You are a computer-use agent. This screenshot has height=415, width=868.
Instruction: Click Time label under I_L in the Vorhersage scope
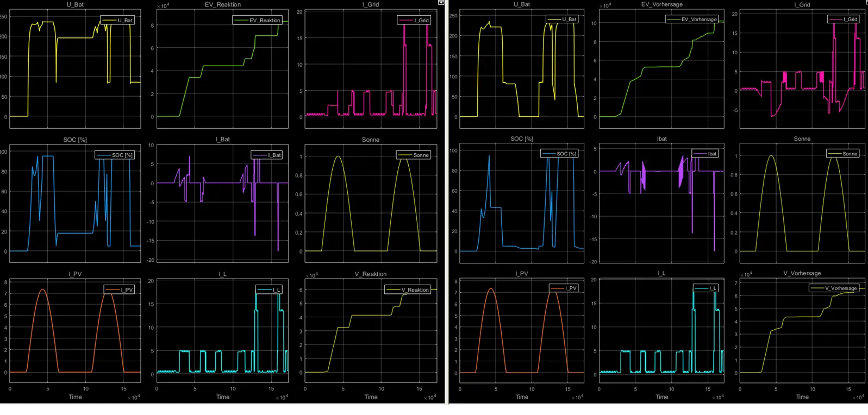(x=661, y=397)
